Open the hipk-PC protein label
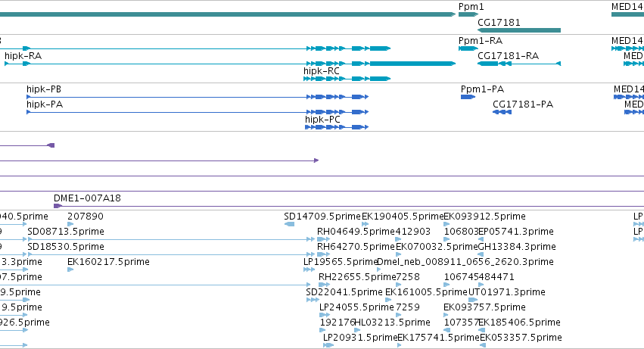 click(x=322, y=119)
